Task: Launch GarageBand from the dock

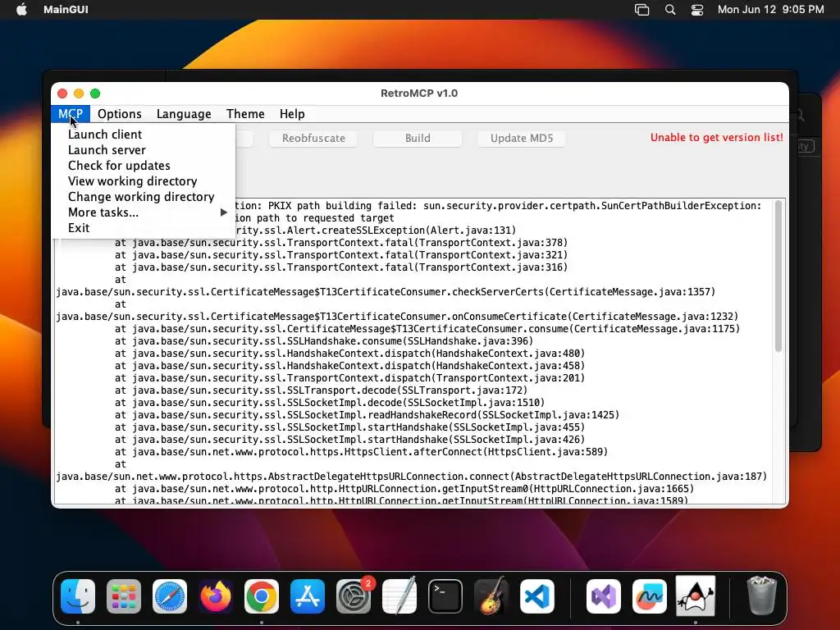Action: 491,596
